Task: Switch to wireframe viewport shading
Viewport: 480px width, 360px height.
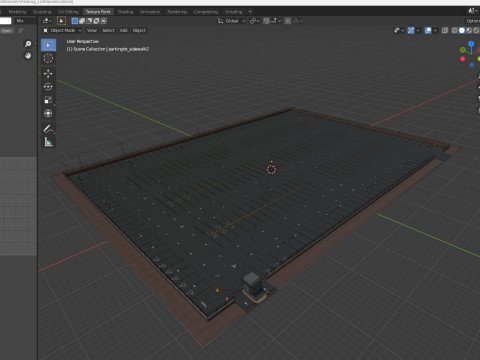Action: [454, 31]
